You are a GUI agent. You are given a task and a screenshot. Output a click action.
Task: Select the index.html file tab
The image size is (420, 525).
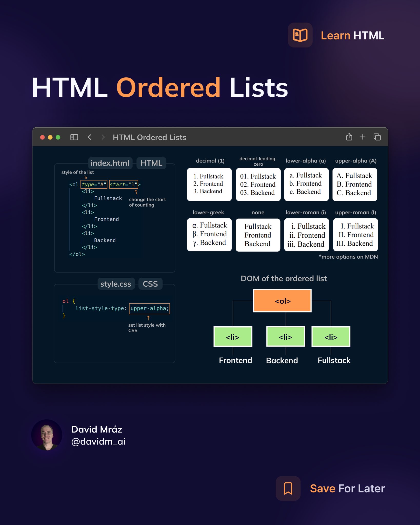tap(110, 163)
